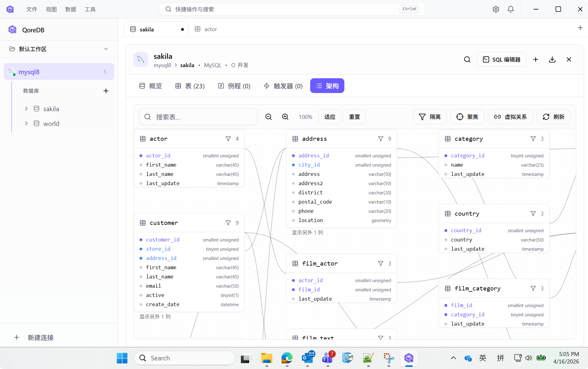Open the 数据 menu
The image size is (588, 369).
(x=71, y=9)
